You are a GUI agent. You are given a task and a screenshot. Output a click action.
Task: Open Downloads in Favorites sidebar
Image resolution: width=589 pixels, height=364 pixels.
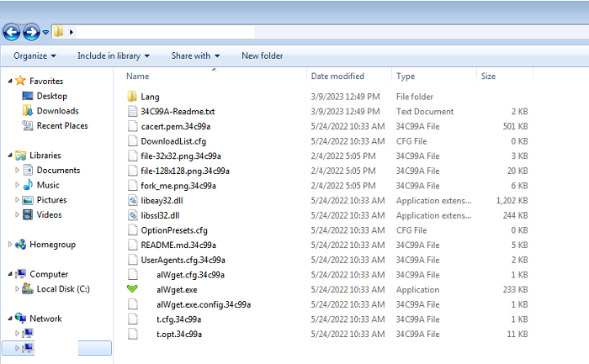point(57,111)
